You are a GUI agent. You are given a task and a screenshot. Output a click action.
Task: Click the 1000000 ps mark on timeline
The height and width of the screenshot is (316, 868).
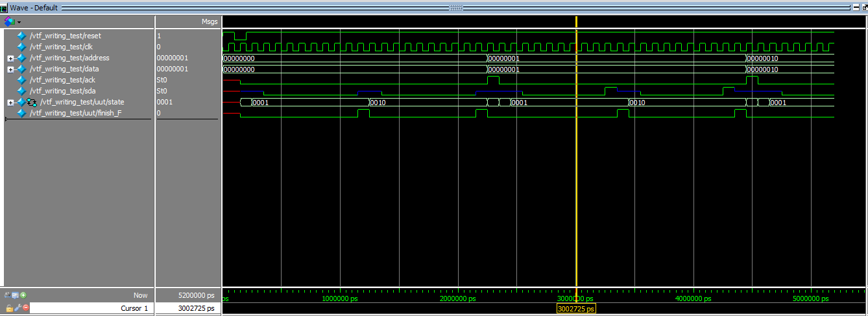tap(340, 298)
